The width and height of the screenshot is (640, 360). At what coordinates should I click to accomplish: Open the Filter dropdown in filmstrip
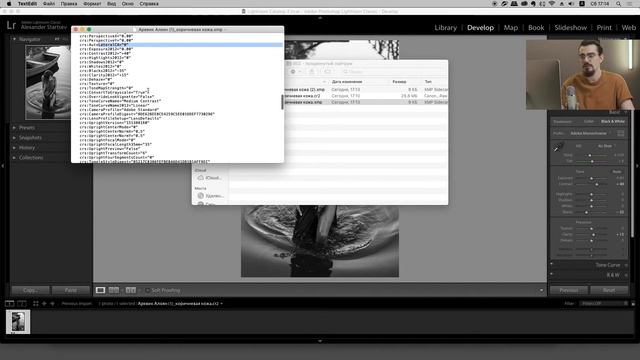point(603,304)
